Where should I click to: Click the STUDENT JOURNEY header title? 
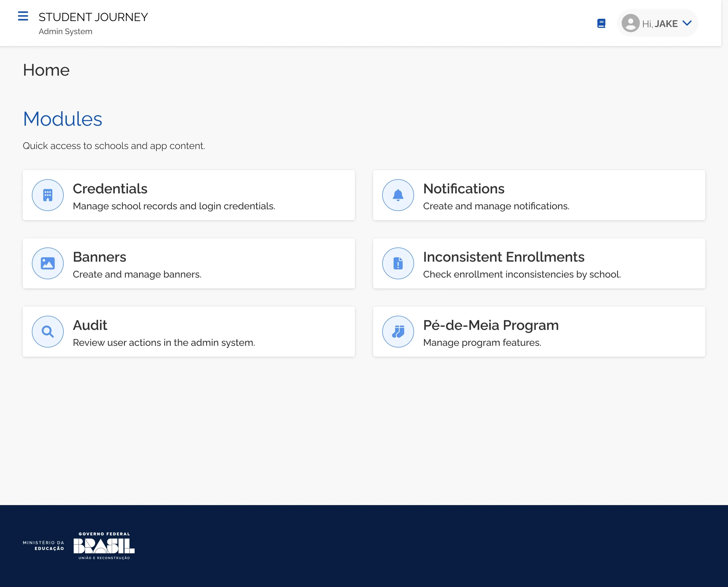[x=93, y=17]
